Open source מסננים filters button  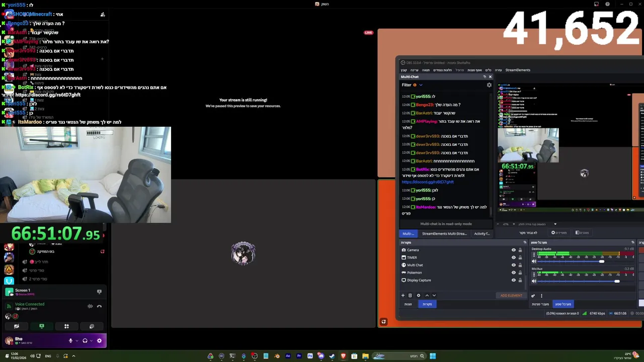point(582,233)
